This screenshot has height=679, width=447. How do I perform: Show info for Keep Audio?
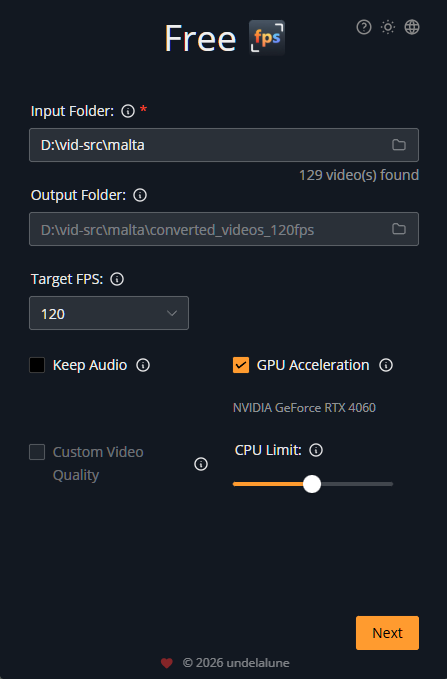point(143,365)
